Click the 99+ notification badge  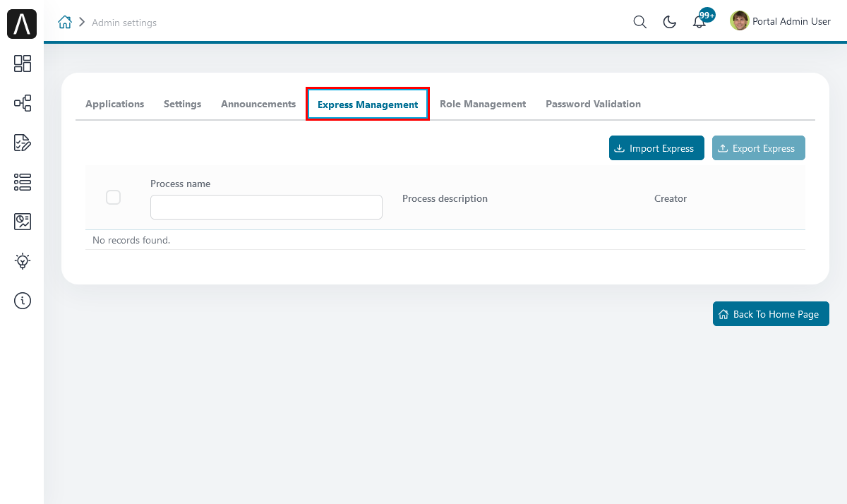tap(707, 15)
